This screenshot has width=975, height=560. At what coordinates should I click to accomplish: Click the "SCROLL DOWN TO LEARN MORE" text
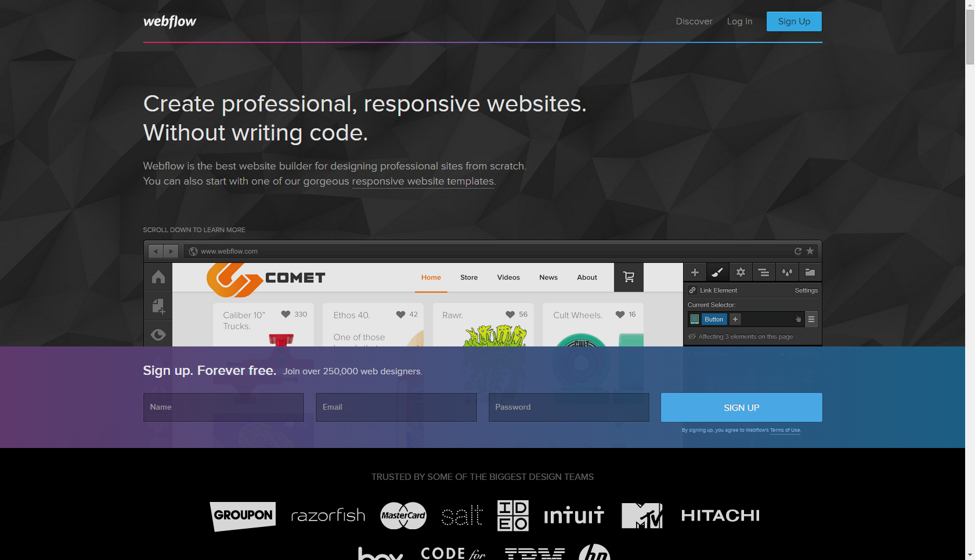(x=194, y=230)
